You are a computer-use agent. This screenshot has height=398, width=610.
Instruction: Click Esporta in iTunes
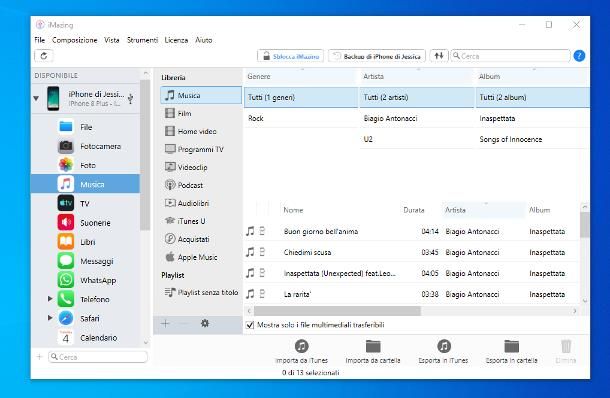coord(443,352)
